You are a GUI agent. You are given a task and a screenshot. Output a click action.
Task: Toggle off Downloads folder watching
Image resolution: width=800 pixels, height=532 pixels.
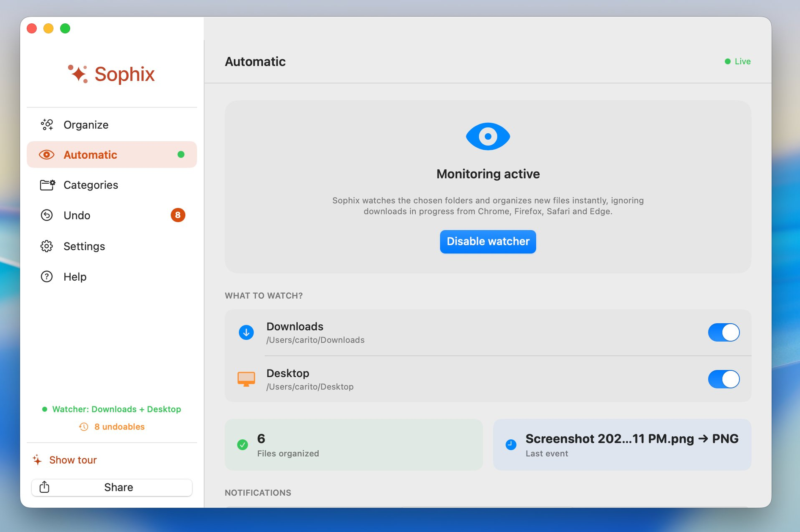724,333
